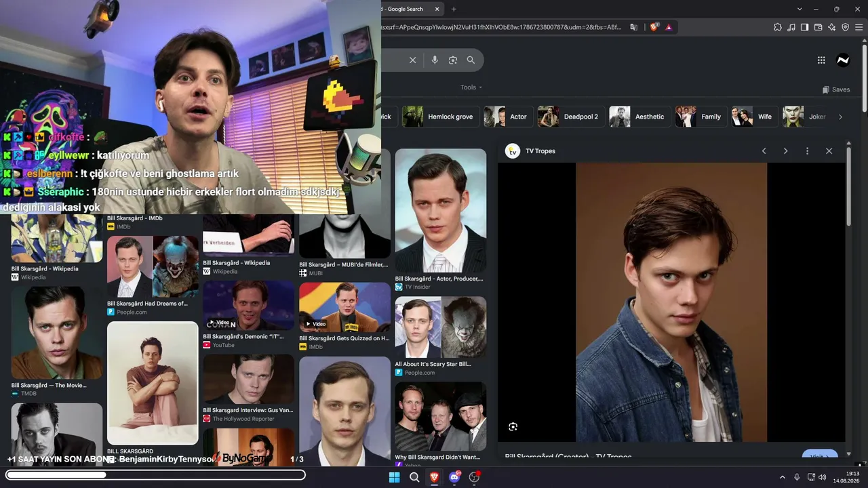Screen dimensions: 868x488
Task: Open Brave Rewards triangle icon
Action: point(669,27)
